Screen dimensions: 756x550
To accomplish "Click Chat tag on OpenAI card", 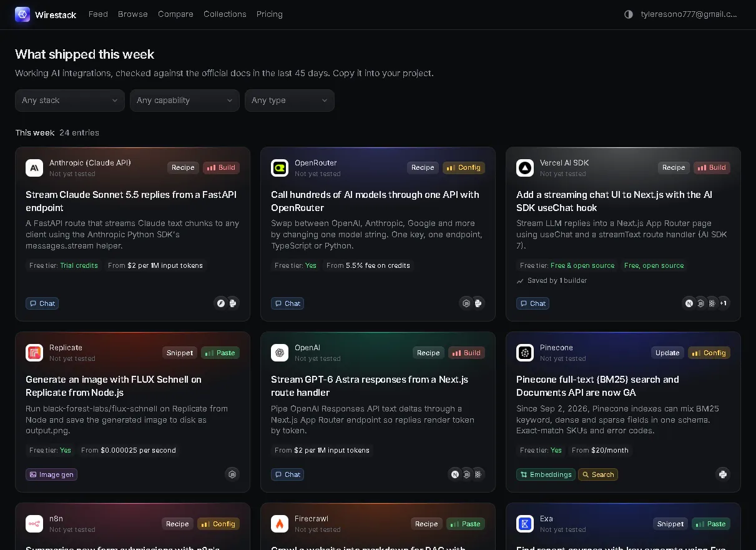I will pos(287,474).
